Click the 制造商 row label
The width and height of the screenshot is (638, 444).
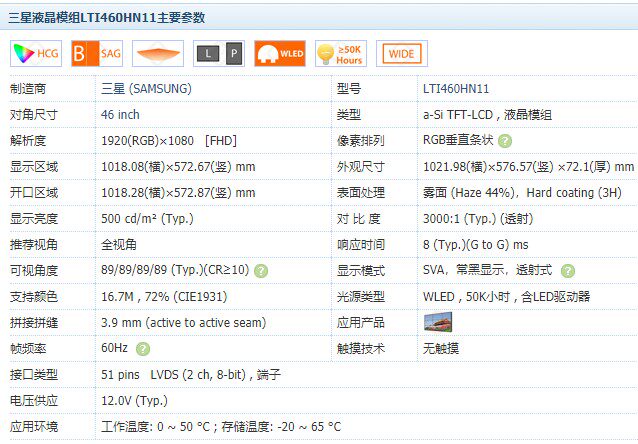pyautogui.click(x=28, y=88)
